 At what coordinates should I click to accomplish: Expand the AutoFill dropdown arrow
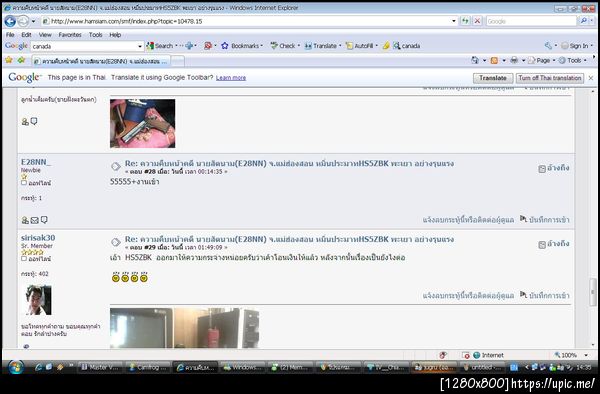pyautogui.click(x=377, y=46)
